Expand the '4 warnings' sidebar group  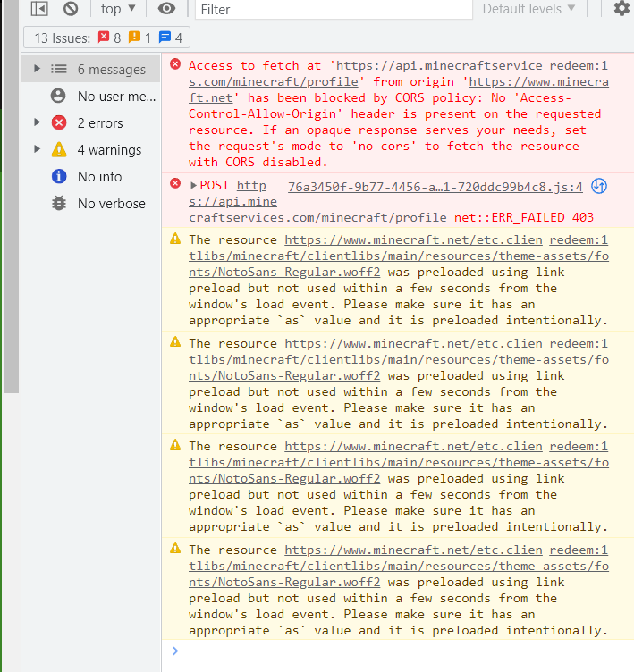(37, 149)
